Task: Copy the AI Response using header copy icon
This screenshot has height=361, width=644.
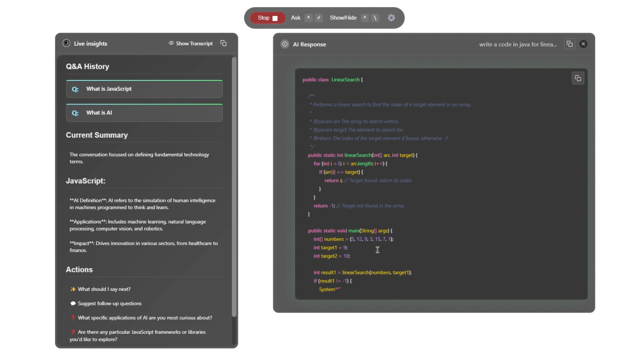Action: point(570,44)
